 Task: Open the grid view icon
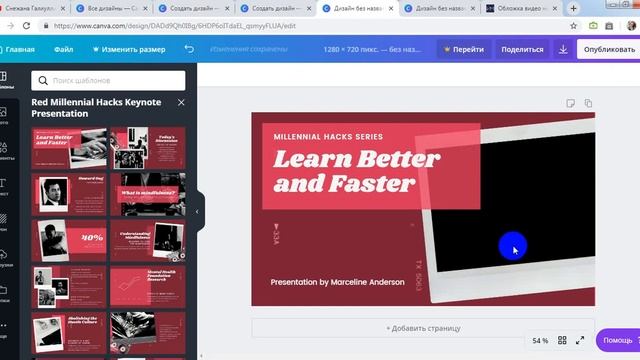click(562, 340)
